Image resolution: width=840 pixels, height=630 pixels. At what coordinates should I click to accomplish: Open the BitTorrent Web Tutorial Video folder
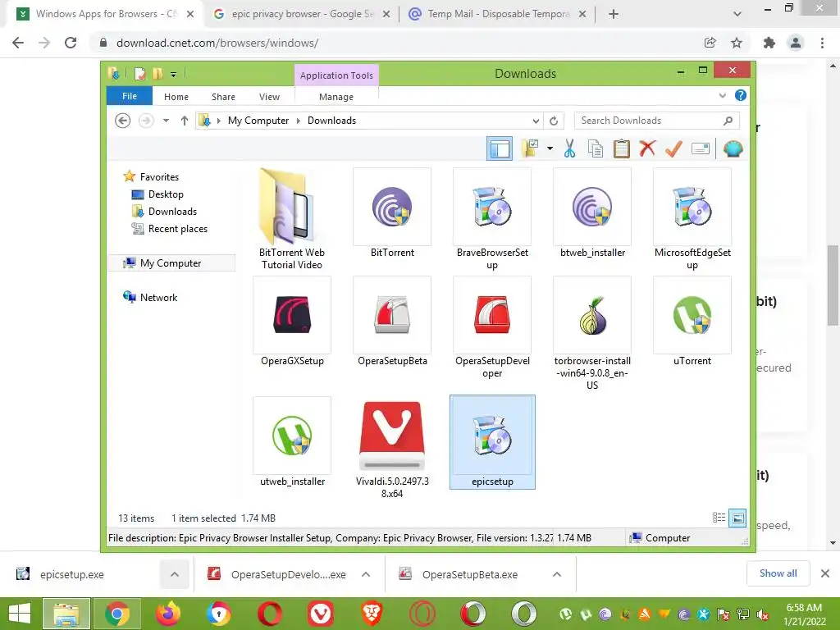pyautogui.click(x=291, y=219)
